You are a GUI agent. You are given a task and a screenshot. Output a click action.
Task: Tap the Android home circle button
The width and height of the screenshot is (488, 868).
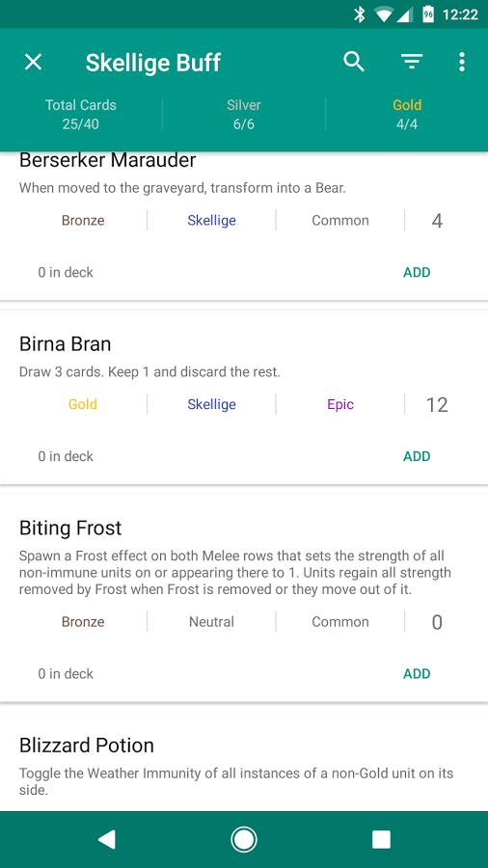pyautogui.click(x=243, y=839)
